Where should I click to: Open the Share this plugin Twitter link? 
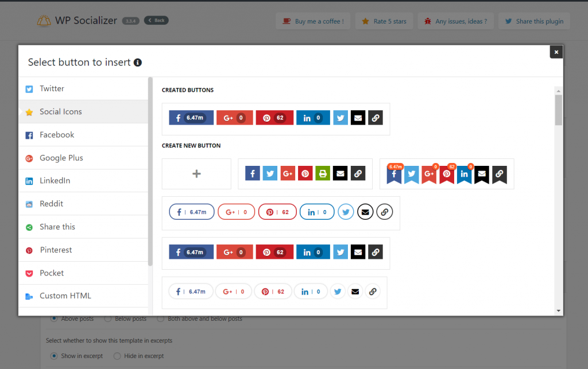(x=534, y=20)
